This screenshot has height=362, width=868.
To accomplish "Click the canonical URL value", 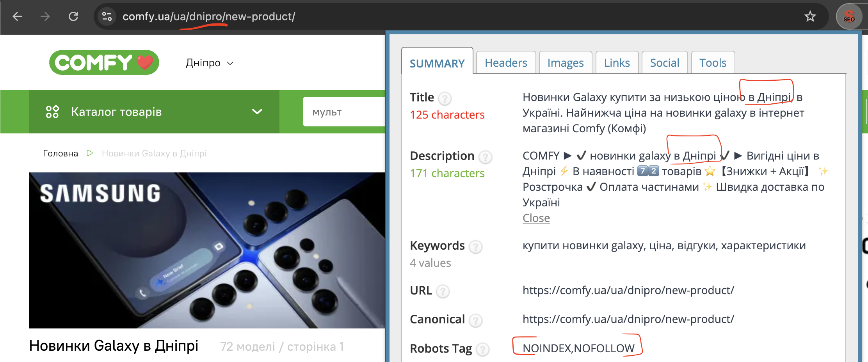I will coord(628,319).
